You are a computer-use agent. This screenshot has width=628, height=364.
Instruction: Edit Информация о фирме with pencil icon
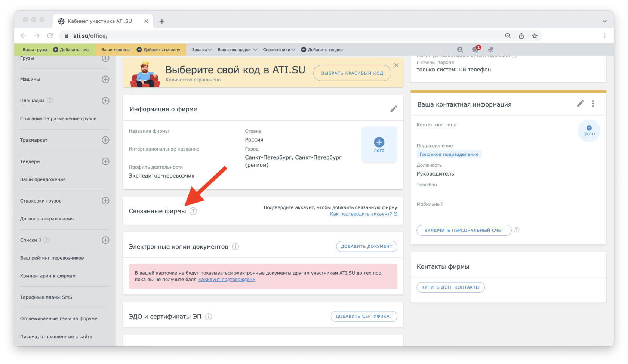(394, 109)
